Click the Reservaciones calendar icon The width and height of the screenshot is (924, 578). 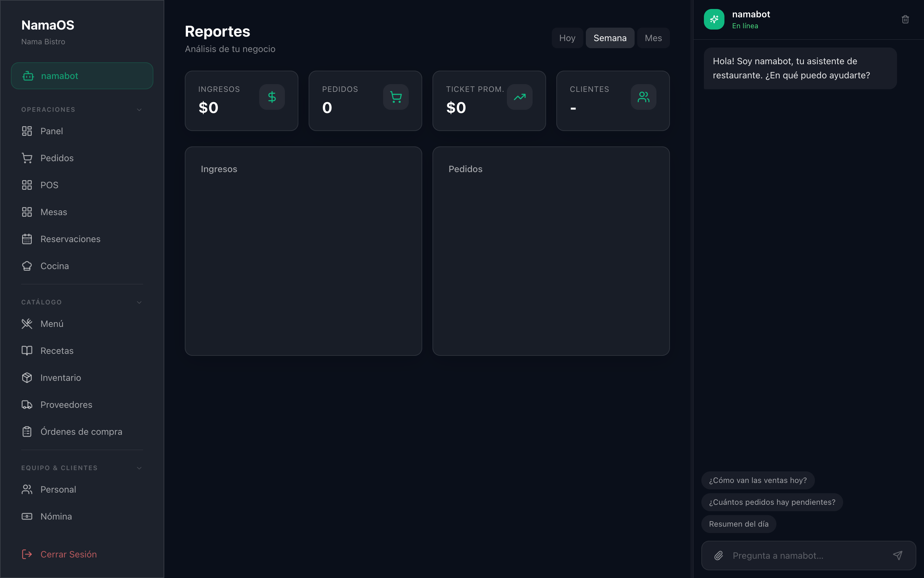pos(27,239)
